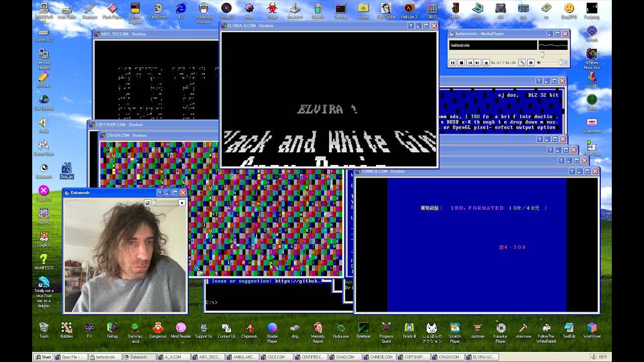This screenshot has width=644, height=362.
Task: Launch the Half-Life 3 icon
Action: (409, 11)
